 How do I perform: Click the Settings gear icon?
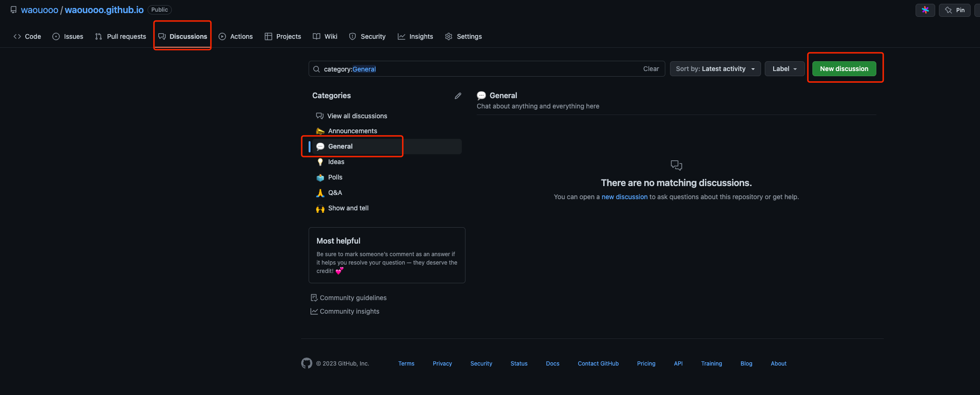(449, 36)
